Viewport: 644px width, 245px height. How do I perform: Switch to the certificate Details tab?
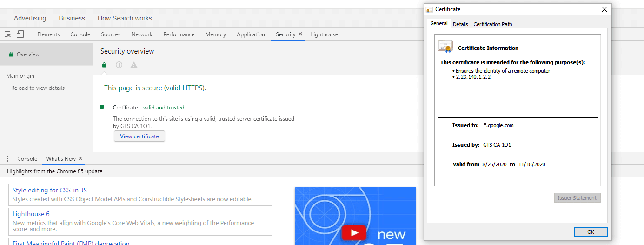point(460,24)
